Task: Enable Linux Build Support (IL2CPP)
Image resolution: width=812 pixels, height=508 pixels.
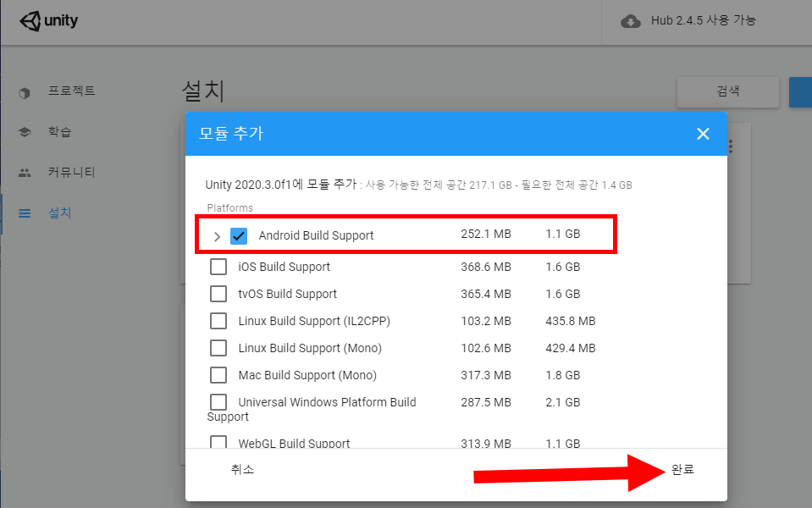Action: (218, 321)
